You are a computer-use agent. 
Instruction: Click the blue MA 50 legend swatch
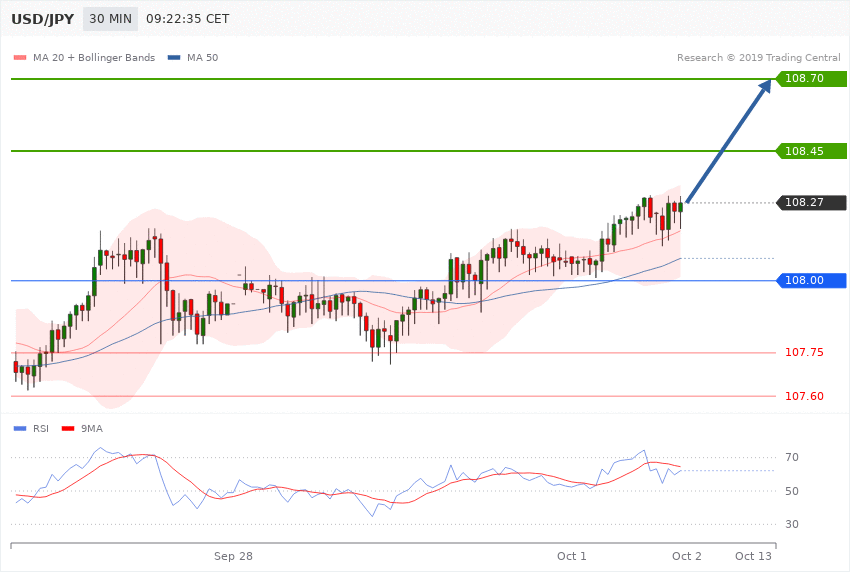point(174,57)
